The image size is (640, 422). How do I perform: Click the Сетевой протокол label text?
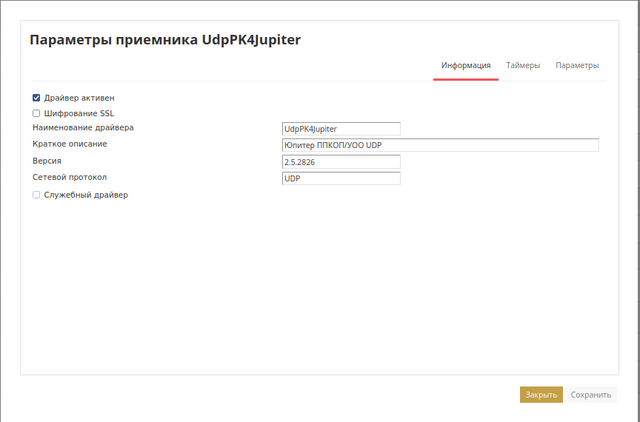[69, 178]
